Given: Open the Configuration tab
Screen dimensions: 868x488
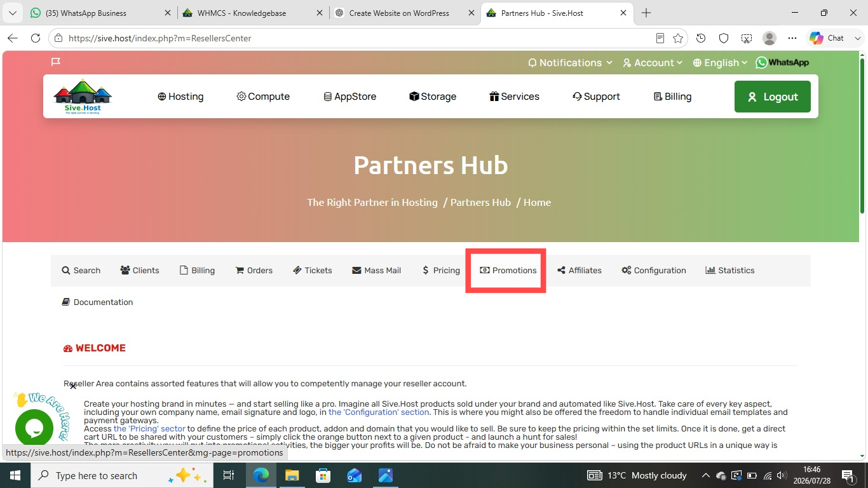Looking at the screenshot, I should (653, 271).
